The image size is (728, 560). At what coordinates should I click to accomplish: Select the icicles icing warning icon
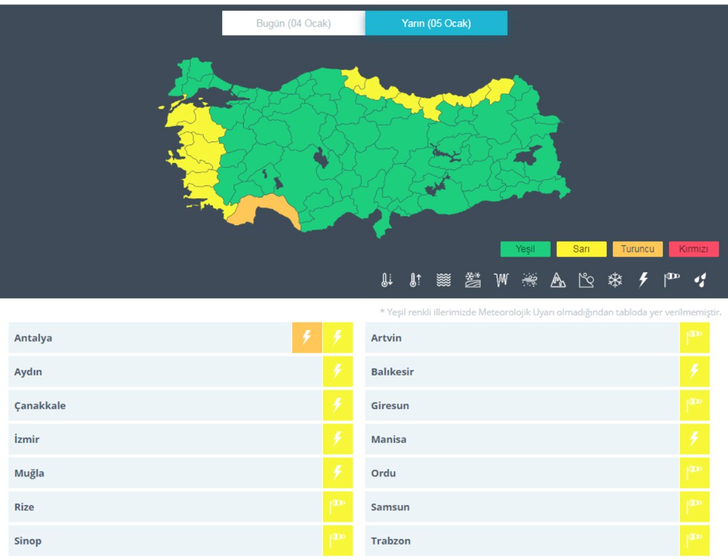click(x=501, y=280)
